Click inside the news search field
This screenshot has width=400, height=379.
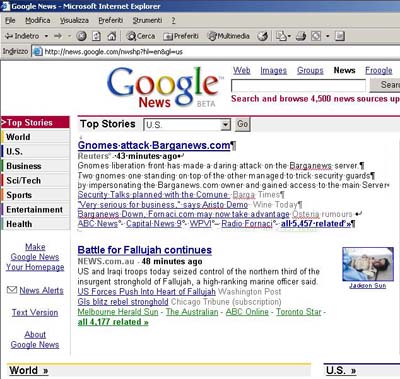pos(298,86)
